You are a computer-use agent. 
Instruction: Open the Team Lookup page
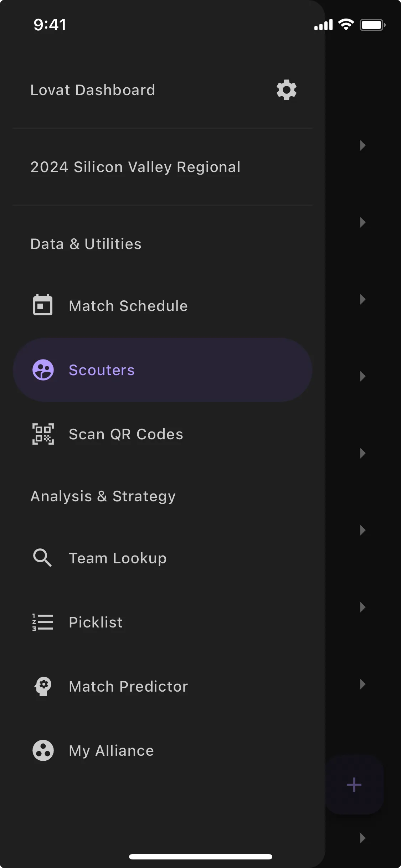[118, 558]
